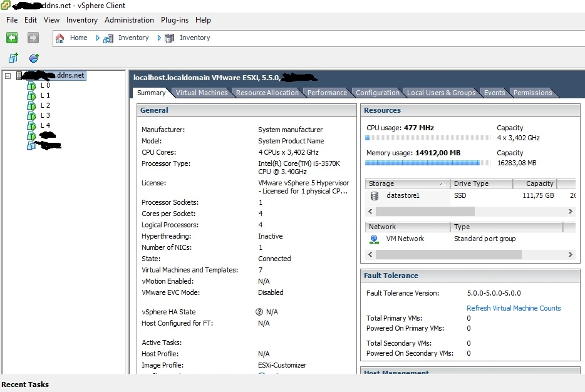Select VM icon for L 0
Image resolution: width=585 pixels, height=392 pixels.
(31, 86)
